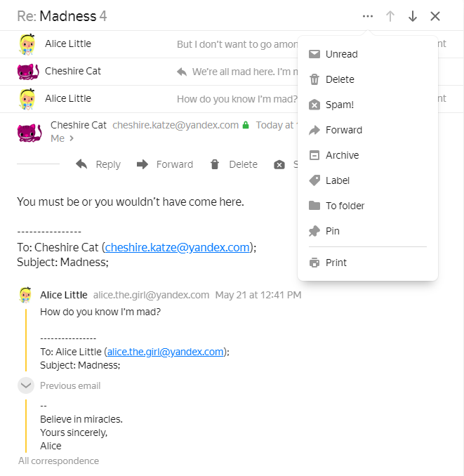Go to the previous email arrow

click(x=390, y=16)
